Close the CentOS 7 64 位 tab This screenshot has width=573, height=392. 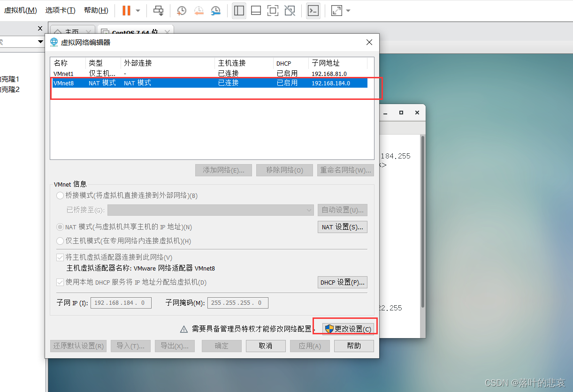coord(168,32)
